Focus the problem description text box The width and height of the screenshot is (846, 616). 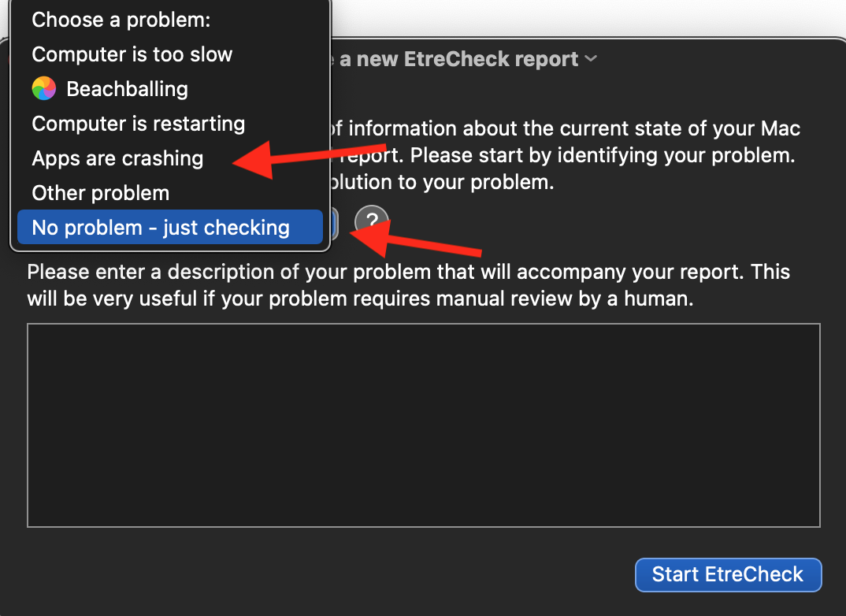click(424, 425)
